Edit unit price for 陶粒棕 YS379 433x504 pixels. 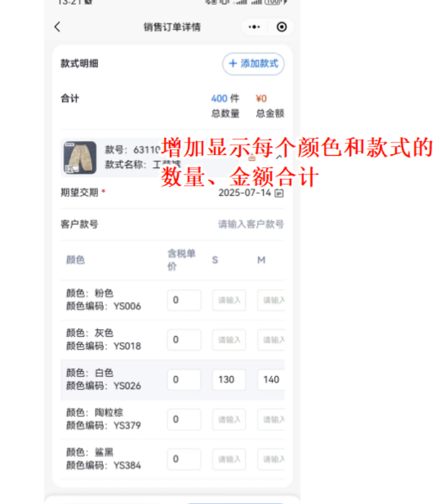click(184, 419)
